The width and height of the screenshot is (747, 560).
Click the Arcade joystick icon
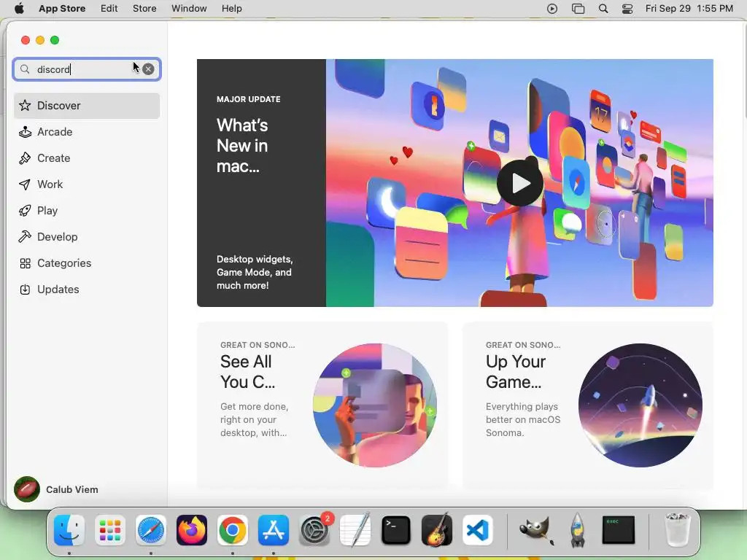click(x=25, y=132)
